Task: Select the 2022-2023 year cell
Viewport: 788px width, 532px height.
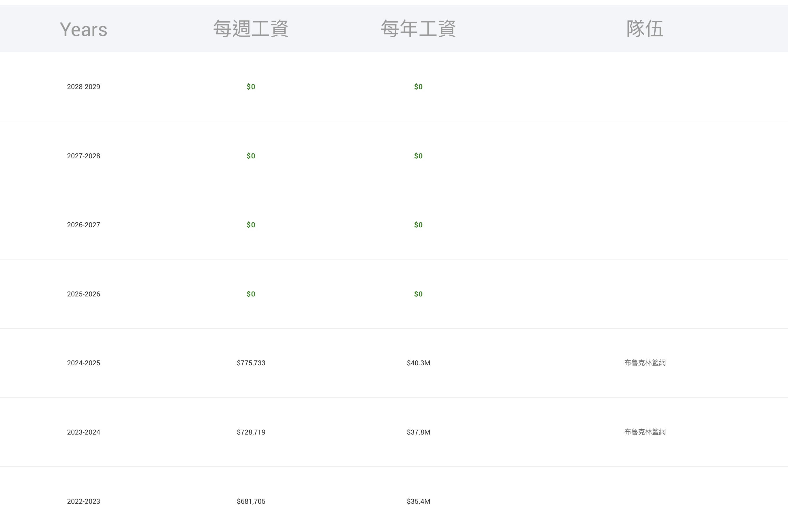Action: [83, 501]
